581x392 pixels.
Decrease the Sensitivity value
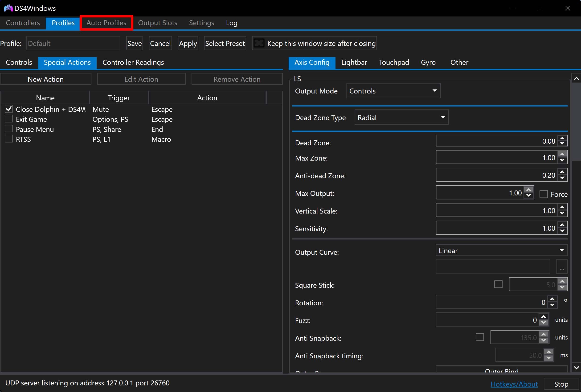coord(562,230)
